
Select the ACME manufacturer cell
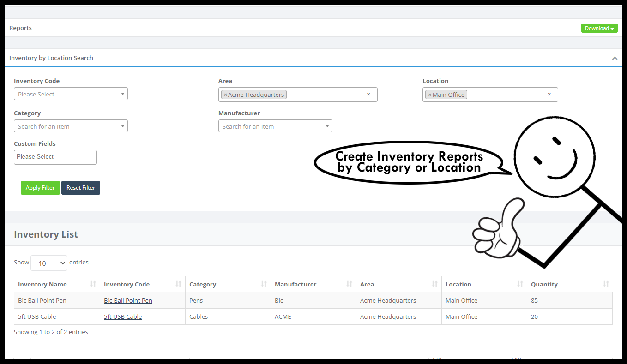click(x=313, y=317)
